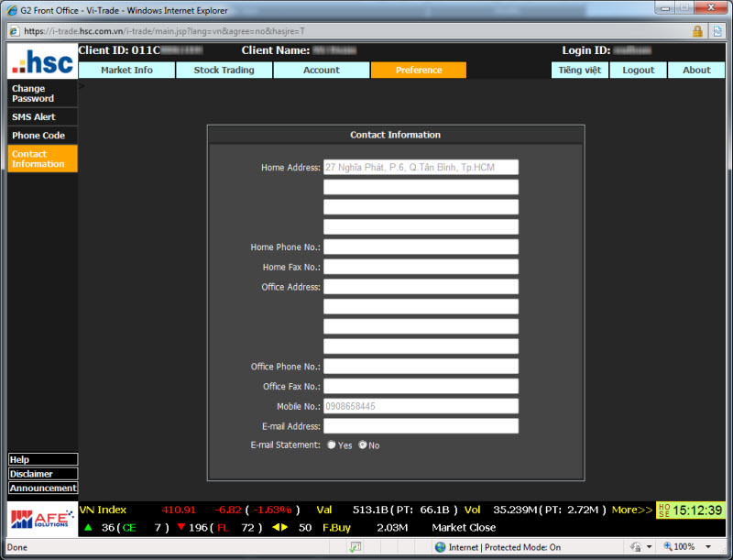Click the HOSE exchange indicator beside clock

pyautogui.click(x=664, y=511)
